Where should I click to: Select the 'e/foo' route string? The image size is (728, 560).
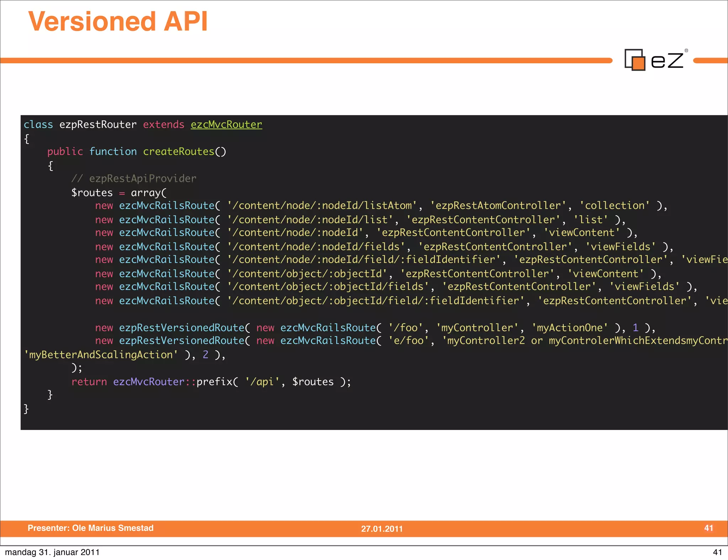(x=408, y=340)
